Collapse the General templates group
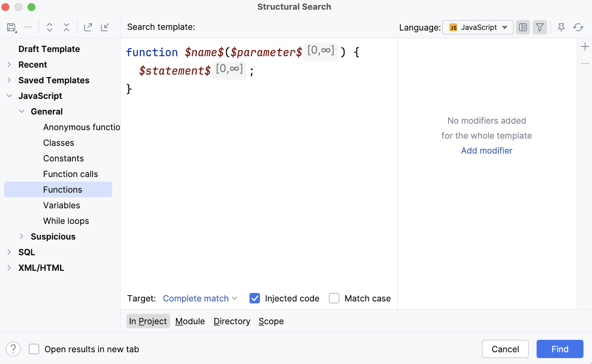This screenshot has height=364, width=592. (21, 111)
